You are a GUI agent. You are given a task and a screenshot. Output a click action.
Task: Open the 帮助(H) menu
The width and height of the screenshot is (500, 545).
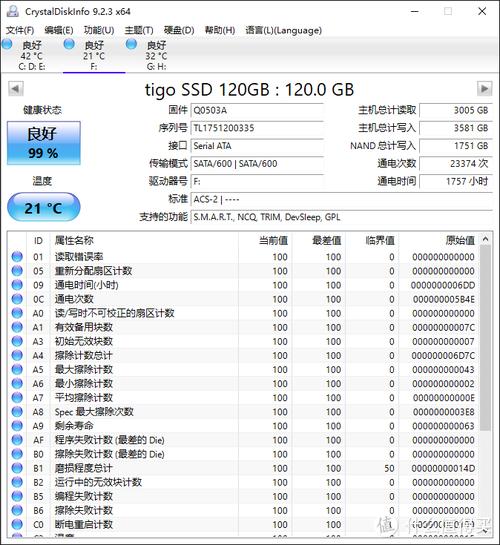click(220, 30)
